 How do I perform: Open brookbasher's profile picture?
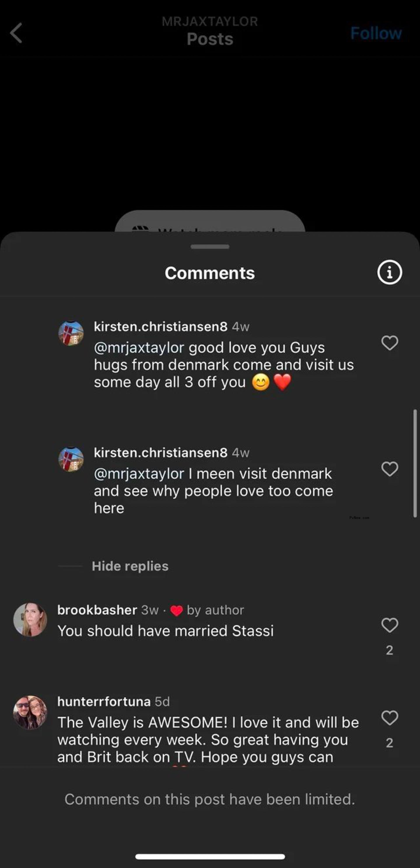click(x=30, y=620)
